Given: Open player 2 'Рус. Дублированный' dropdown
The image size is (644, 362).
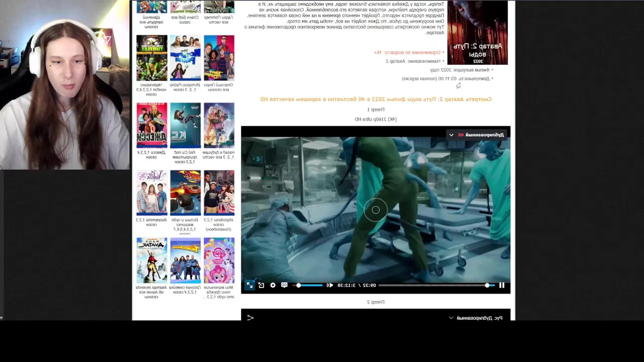Looking at the screenshot, I should point(476,318).
